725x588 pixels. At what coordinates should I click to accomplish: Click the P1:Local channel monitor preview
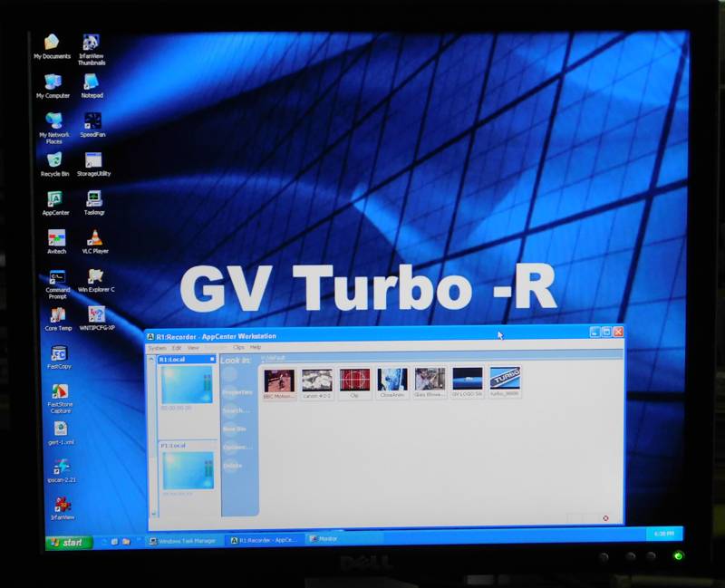tap(188, 470)
